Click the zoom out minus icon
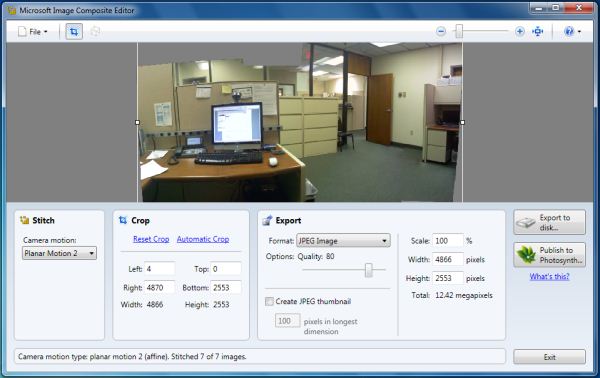 (441, 31)
